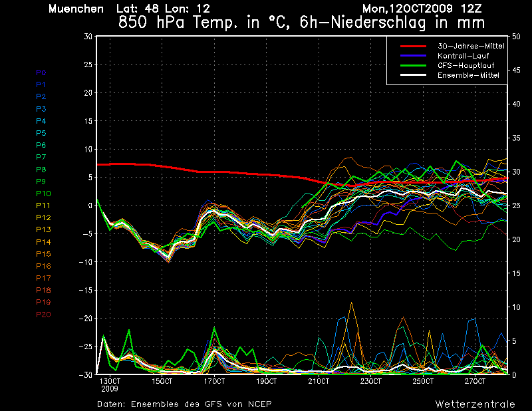Click the 17OCT x-axis label
Image resolution: width=532 pixels, height=411 pixels.
(214, 381)
